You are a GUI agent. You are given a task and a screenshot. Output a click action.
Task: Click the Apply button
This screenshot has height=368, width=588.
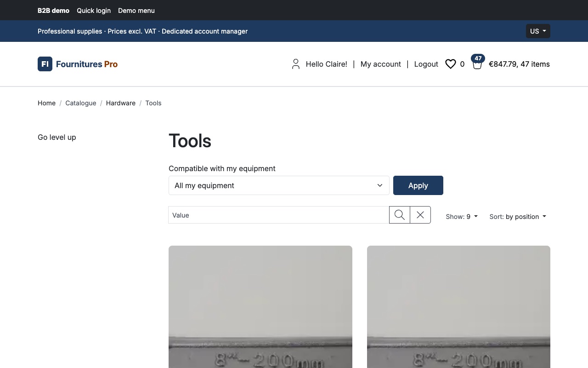[418, 185]
